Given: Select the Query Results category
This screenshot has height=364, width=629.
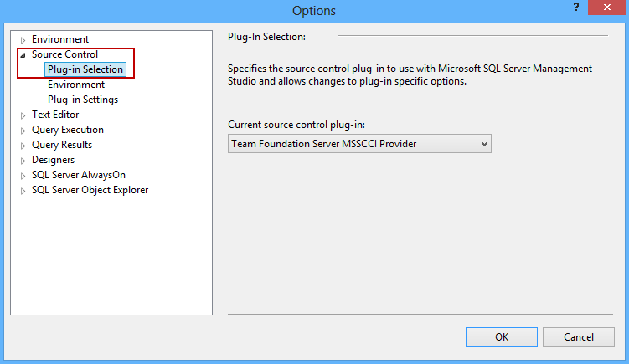Looking at the screenshot, I should (x=62, y=145).
